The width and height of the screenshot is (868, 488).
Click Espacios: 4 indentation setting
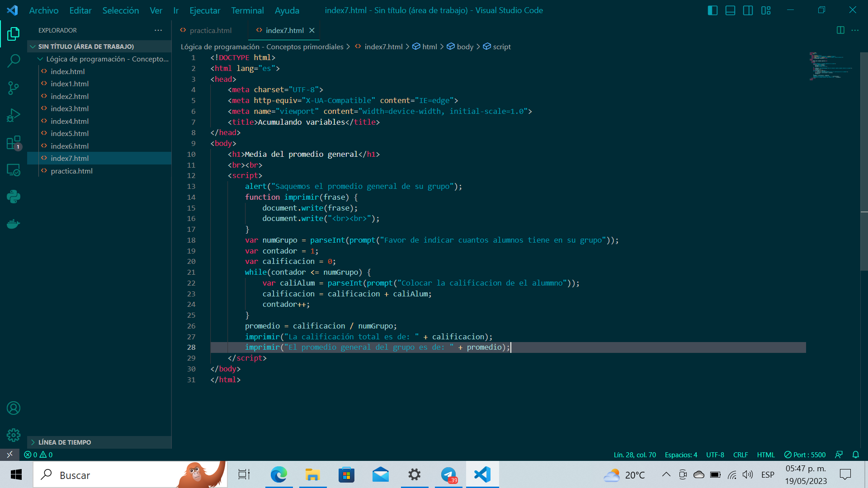[x=681, y=455]
